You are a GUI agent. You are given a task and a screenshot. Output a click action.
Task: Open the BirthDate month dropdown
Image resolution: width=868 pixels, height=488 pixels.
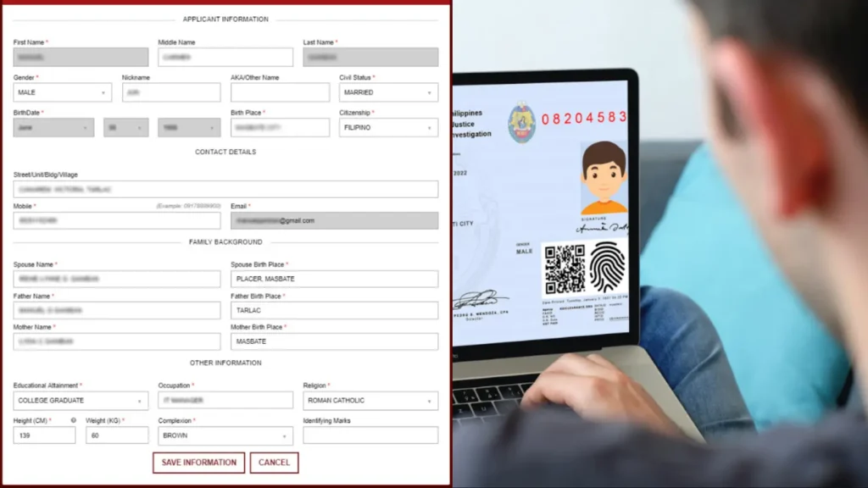(53, 128)
